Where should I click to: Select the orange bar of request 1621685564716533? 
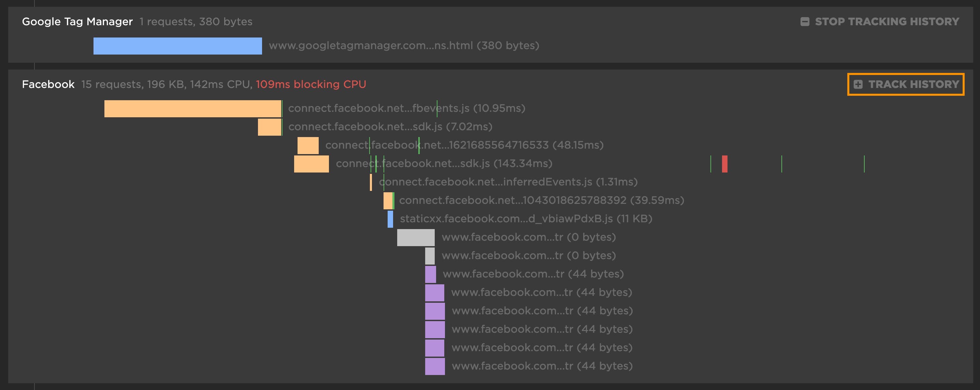[308, 146]
